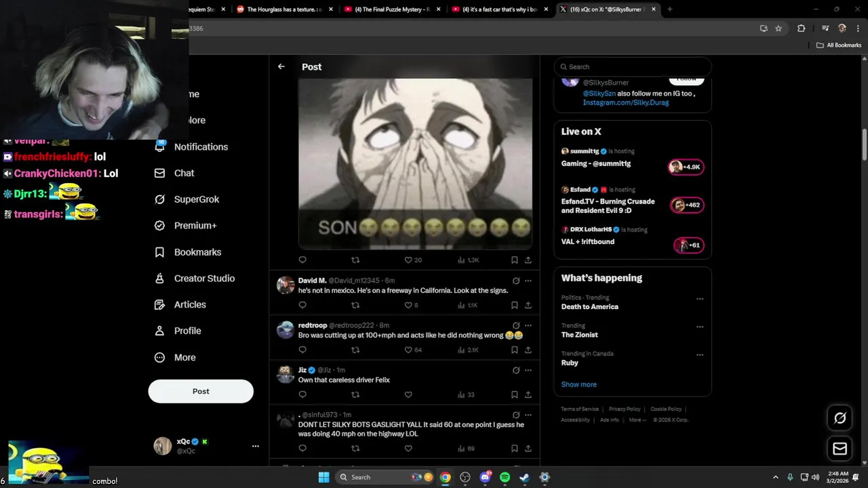Open options for Death to America trend

pyautogui.click(x=700, y=299)
